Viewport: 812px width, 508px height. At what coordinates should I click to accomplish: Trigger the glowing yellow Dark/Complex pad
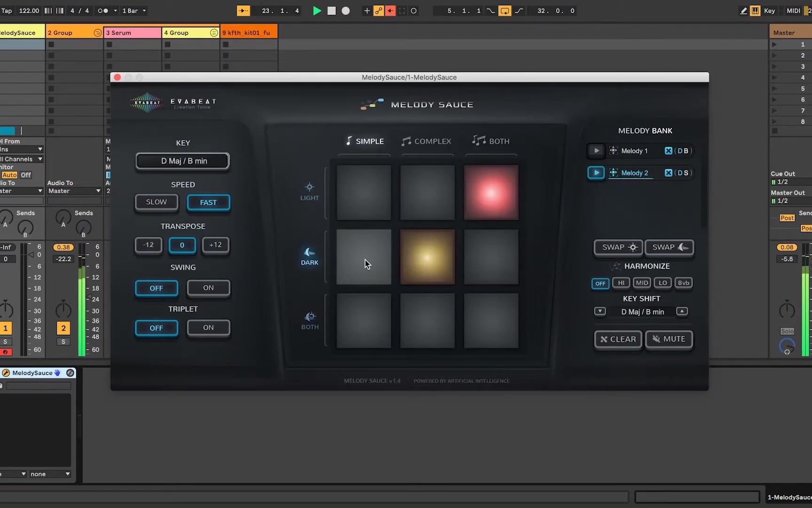428,257
